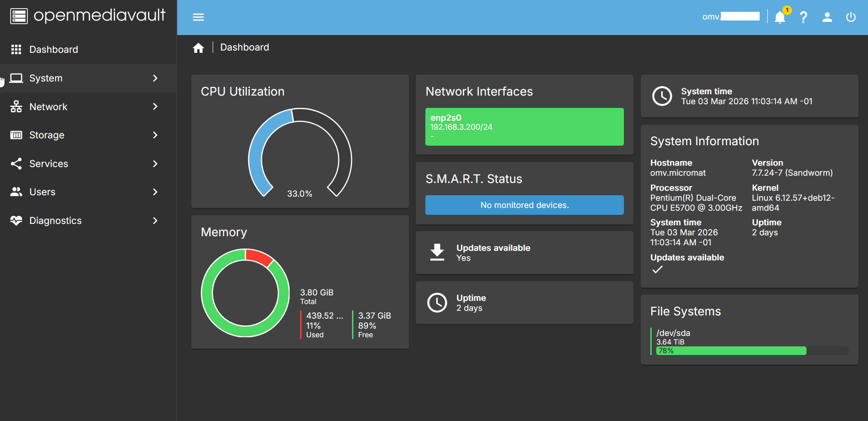Screen dimensions: 868x421
Task: Click the enp2s0 network interface card
Action: [x=524, y=127]
